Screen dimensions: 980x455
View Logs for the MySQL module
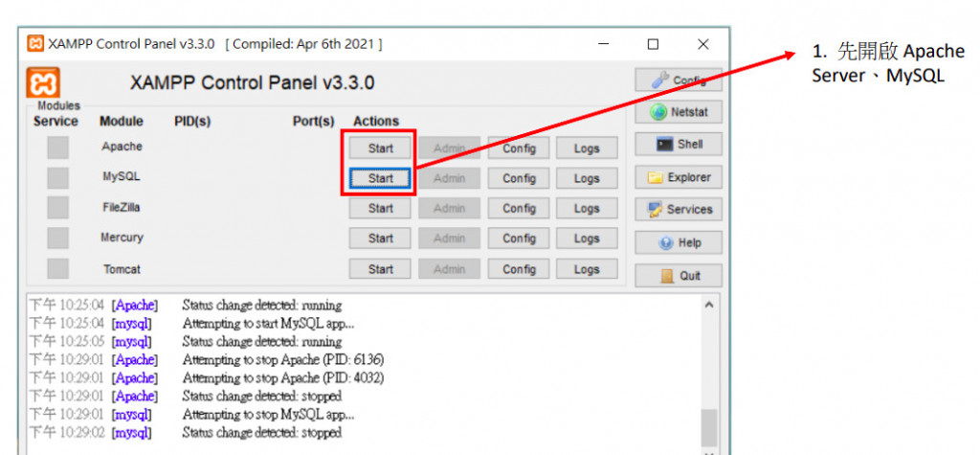pos(587,178)
